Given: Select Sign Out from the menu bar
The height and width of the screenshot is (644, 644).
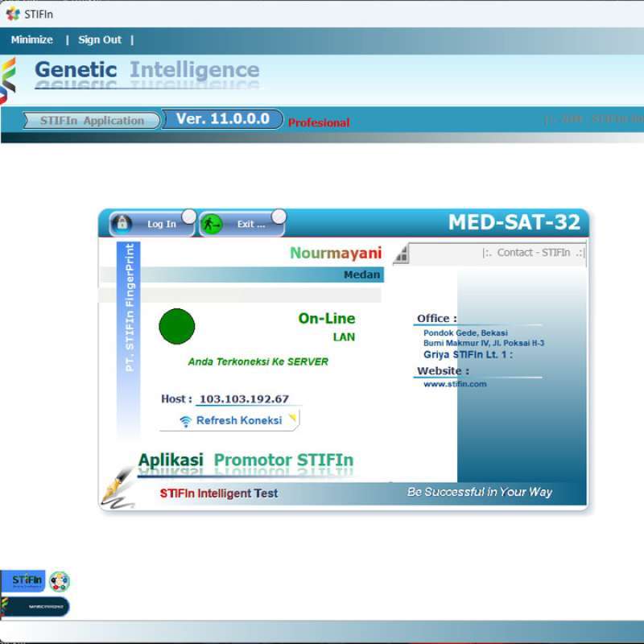Looking at the screenshot, I should tap(98, 39).
